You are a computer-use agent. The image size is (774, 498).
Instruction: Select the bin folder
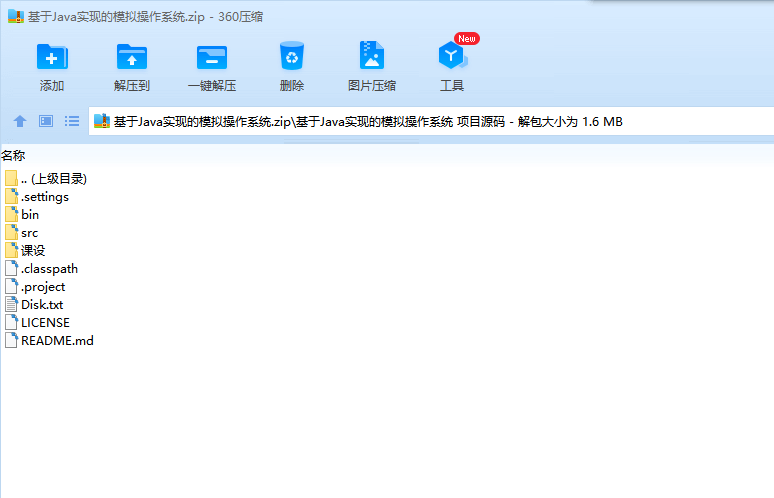pos(22,215)
